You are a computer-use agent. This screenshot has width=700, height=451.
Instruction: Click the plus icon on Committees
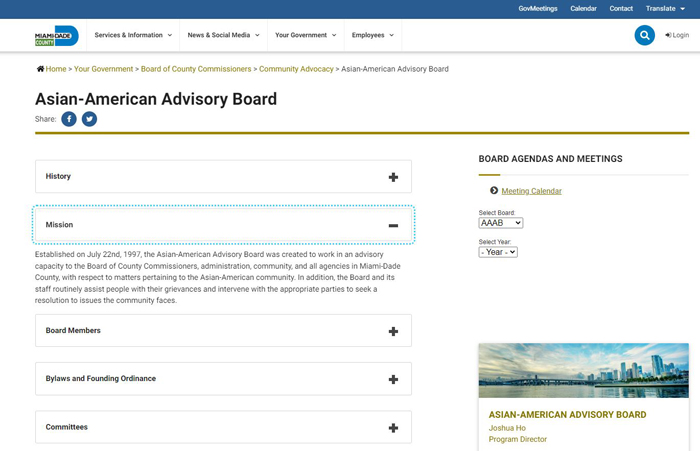(x=393, y=428)
